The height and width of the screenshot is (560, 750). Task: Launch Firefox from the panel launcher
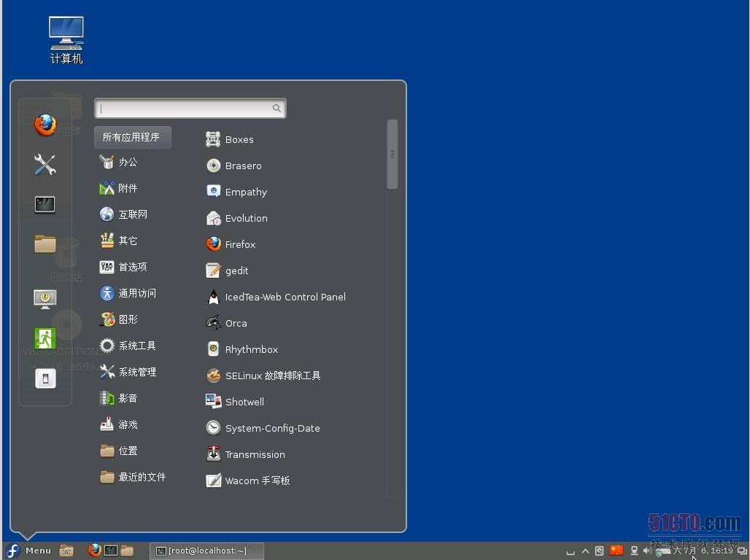click(x=95, y=551)
